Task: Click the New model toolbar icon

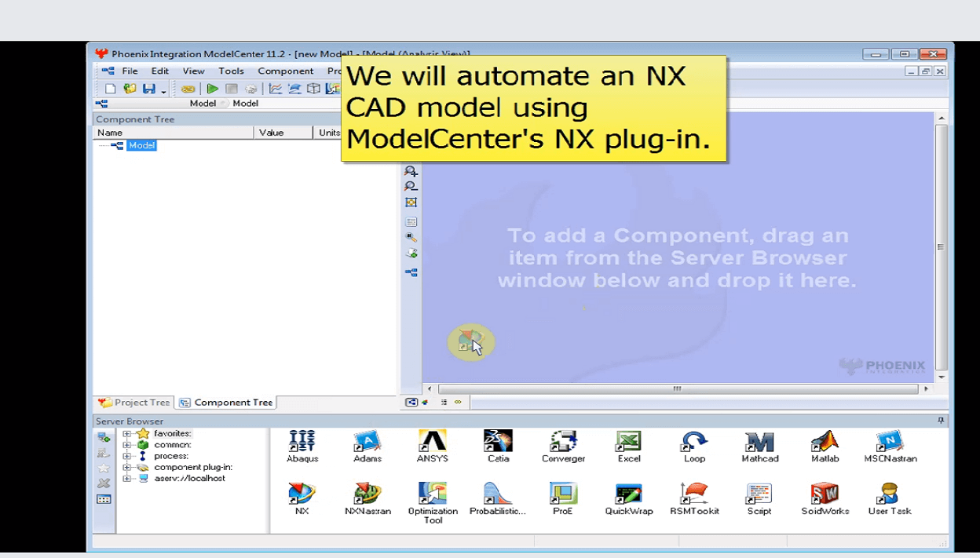Action: (111, 89)
